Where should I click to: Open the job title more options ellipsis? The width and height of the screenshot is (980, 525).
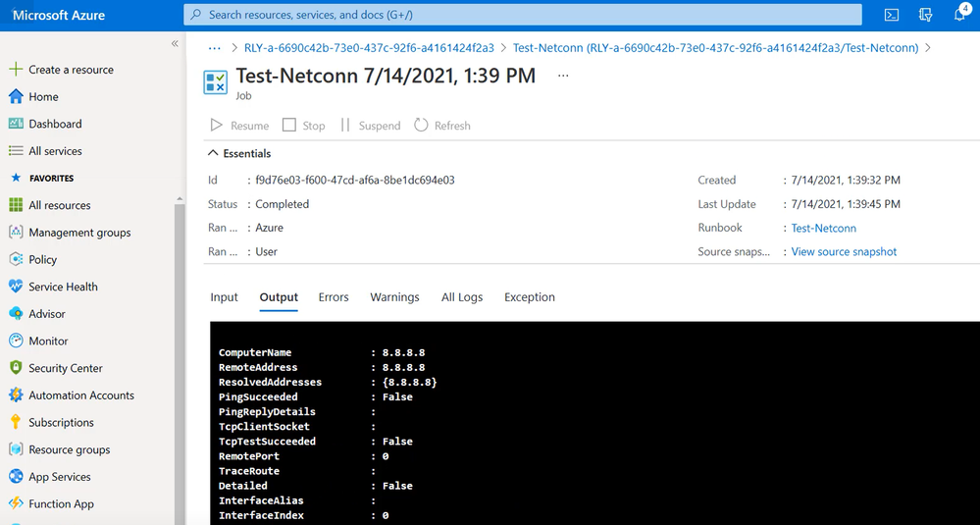click(x=563, y=76)
